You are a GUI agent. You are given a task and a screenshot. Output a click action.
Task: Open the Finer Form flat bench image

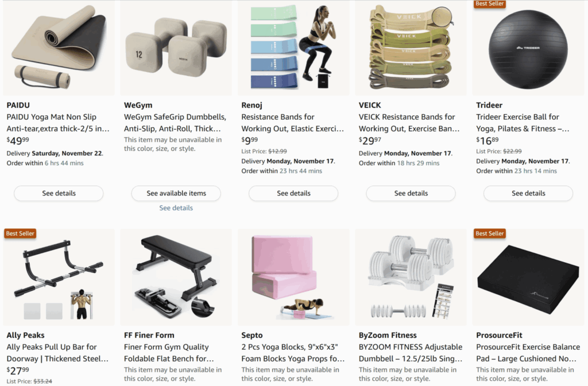point(176,277)
